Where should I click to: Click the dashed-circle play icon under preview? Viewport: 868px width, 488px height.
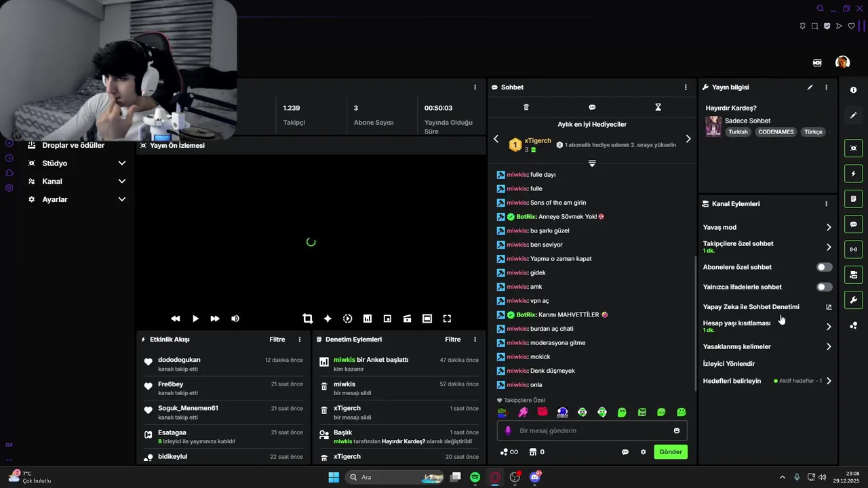[347, 319]
